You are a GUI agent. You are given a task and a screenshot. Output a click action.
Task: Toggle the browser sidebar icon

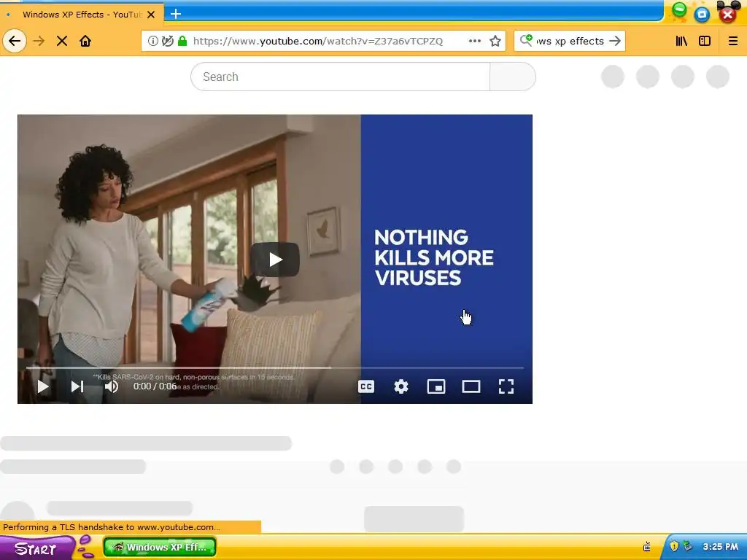[705, 41]
